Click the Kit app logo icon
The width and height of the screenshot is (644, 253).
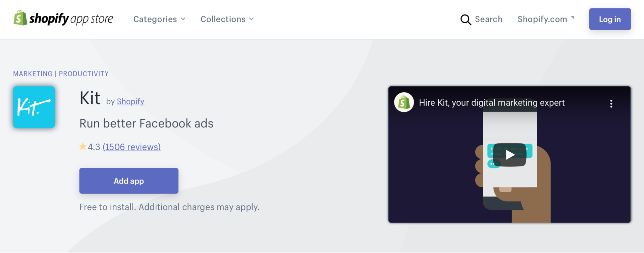click(34, 107)
